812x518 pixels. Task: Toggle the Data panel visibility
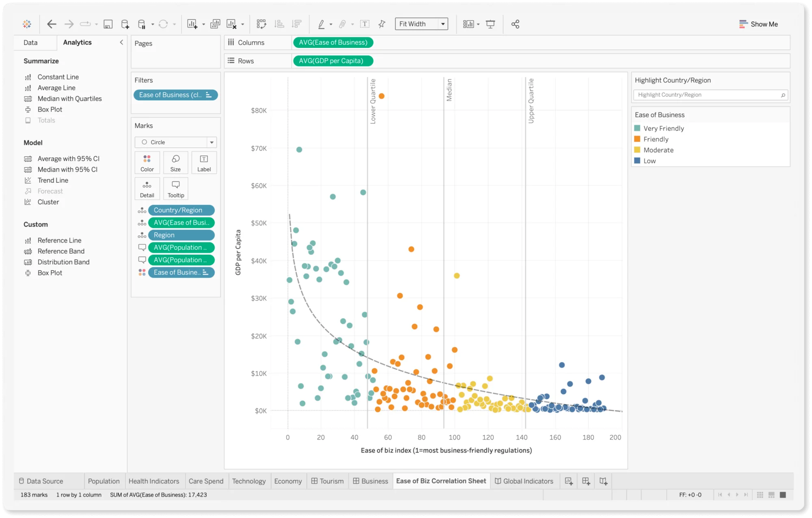121,43
